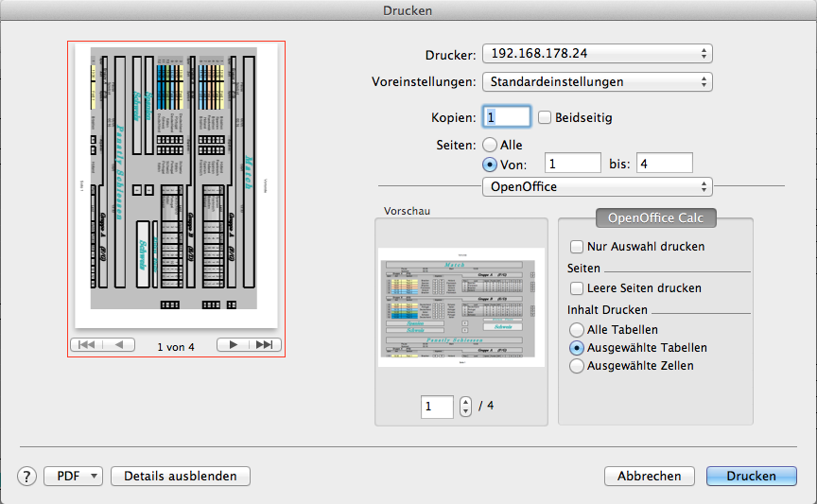Open the OpenOffice options section dropdown
This screenshot has height=504, width=817.
(x=597, y=187)
